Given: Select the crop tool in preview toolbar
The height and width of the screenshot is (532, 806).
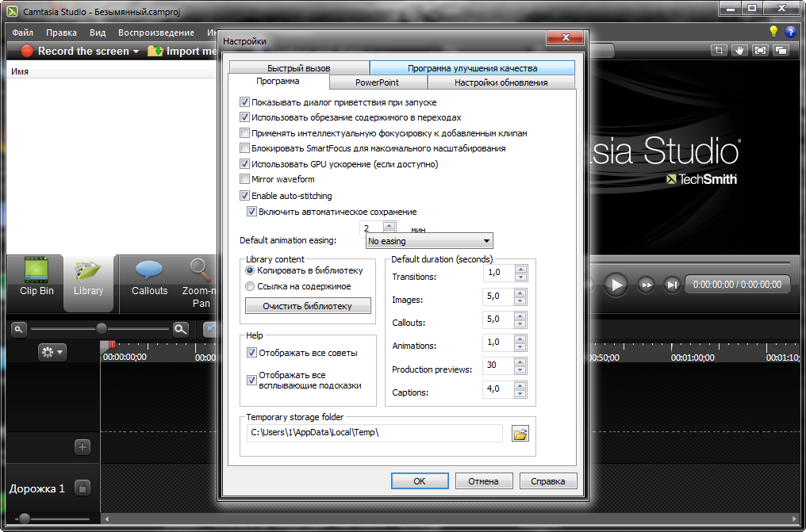Looking at the screenshot, I should (x=719, y=50).
